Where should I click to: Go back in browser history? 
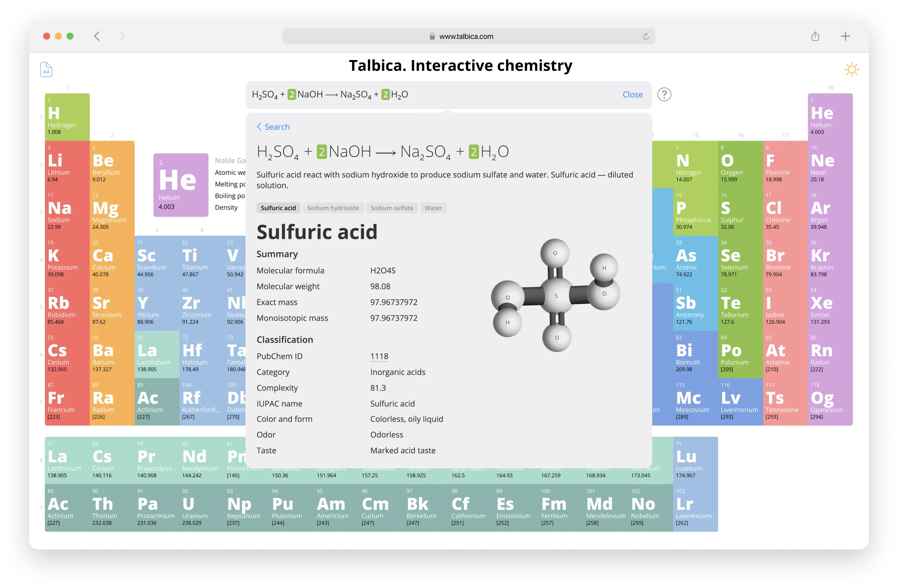click(97, 36)
